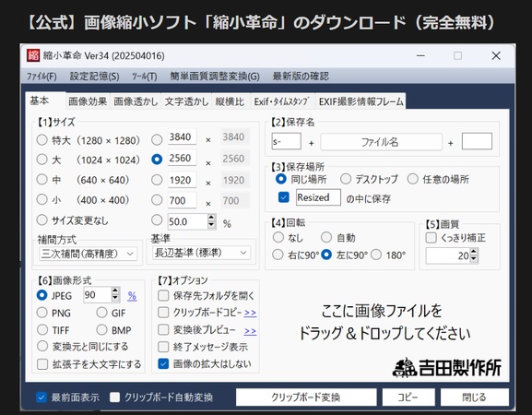Click the JPEG % link
Screen dimensions: 532x415
pyautogui.click(x=132, y=296)
